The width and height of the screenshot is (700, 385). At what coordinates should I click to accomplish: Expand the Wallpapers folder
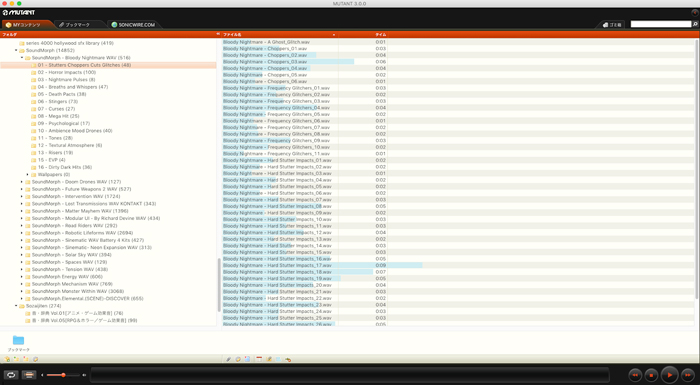pyautogui.click(x=28, y=175)
